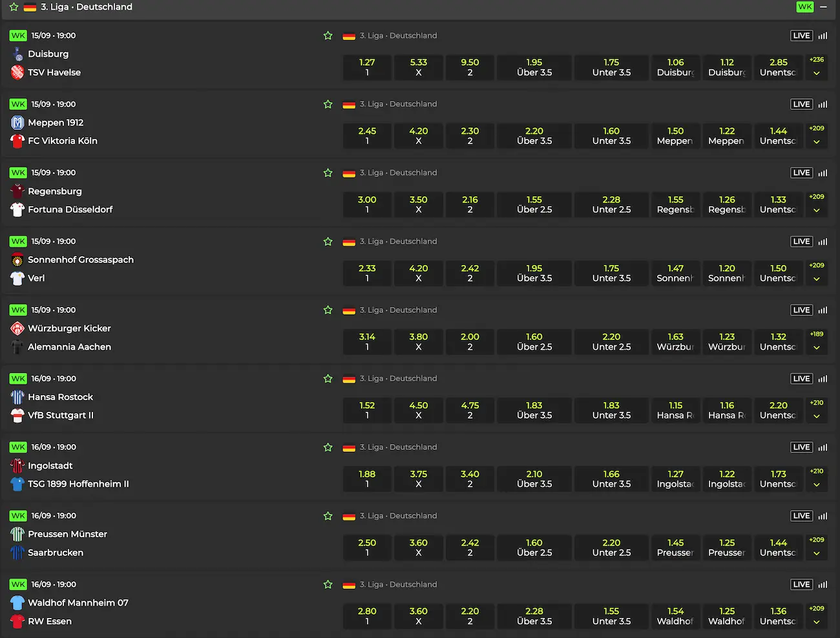Open statistics icon for Ingolstadt match
The image size is (840, 638).
click(x=823, y=447)
